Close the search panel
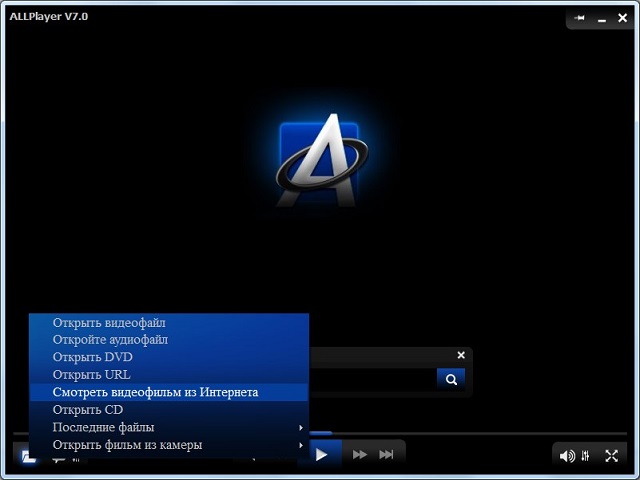640x480 pixels. [461, 355]
